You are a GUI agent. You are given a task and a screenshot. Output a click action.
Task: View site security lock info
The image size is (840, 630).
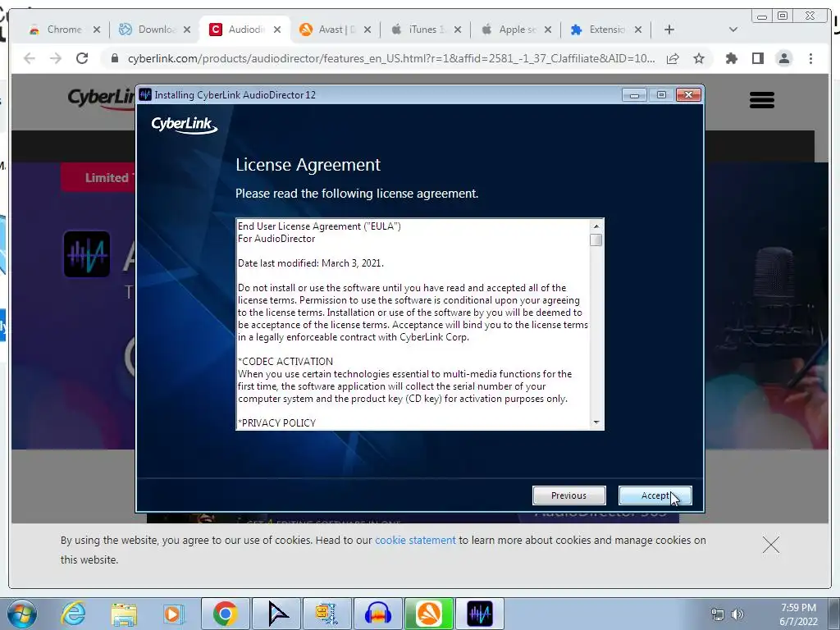click(x=114, y=58)
